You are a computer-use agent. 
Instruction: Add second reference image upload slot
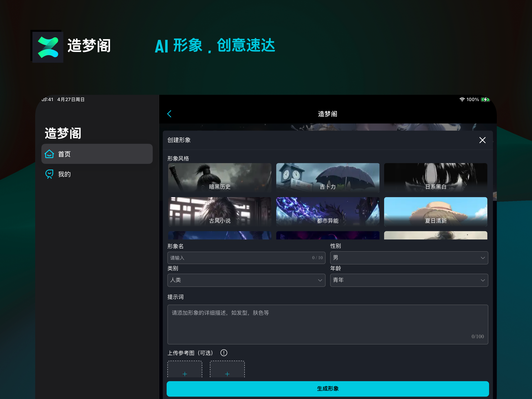227,369
